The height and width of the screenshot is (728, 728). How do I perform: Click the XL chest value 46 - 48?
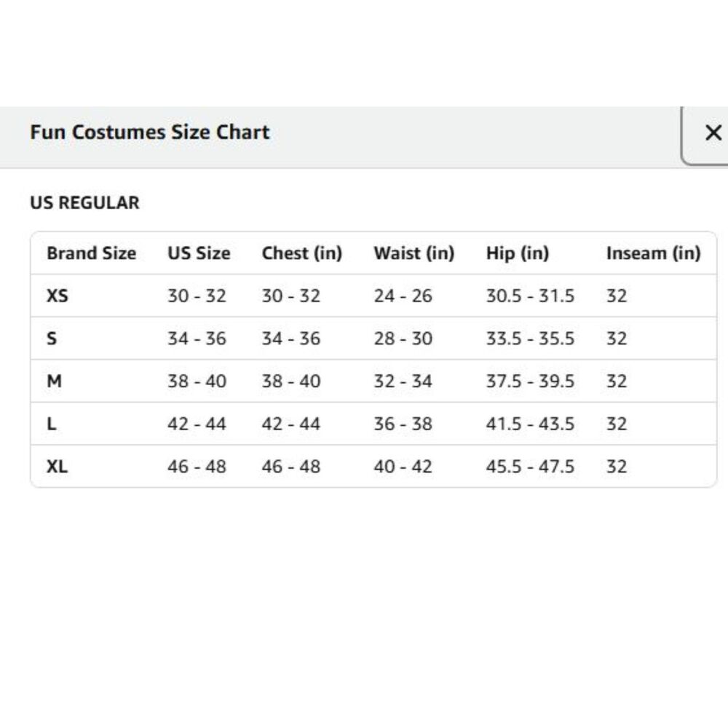(291, 466)
